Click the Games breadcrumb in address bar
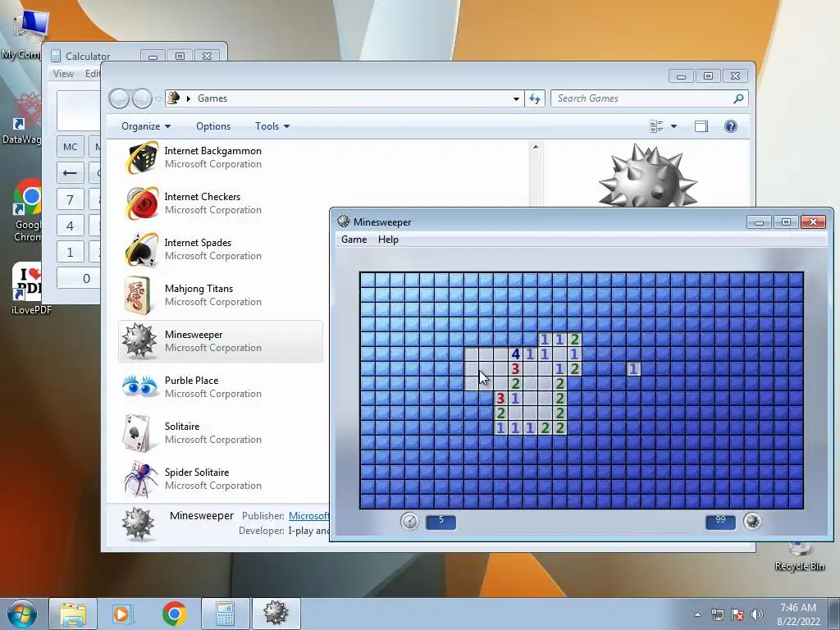 [x=212, y=98]
